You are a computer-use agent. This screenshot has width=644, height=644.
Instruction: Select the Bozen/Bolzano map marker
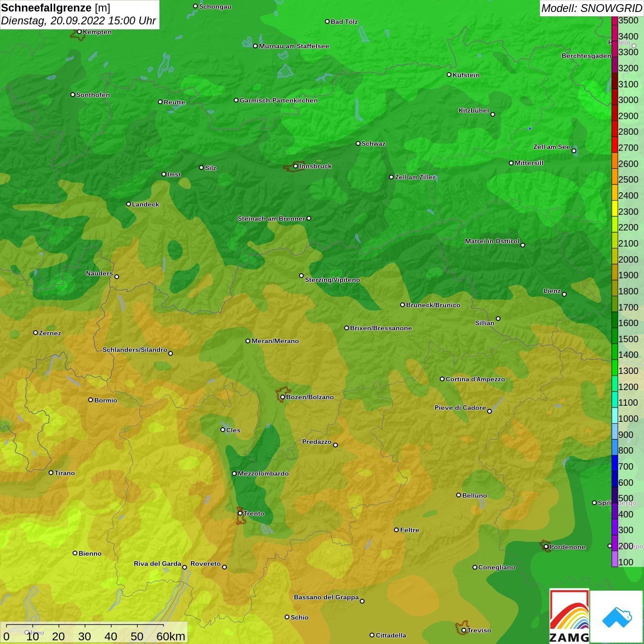click(282, 397)
